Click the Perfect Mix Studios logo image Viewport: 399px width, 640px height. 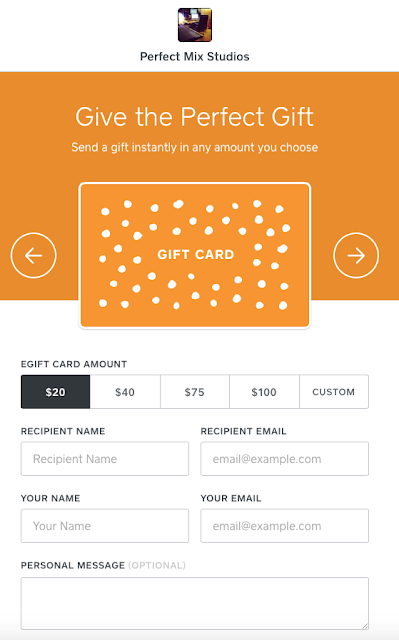tap(195, 25)
